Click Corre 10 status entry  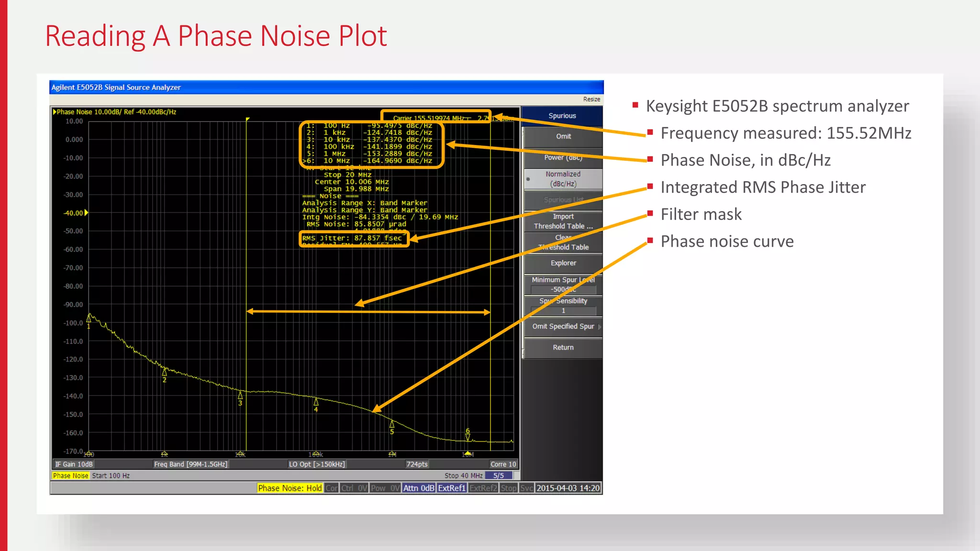(x=503, y=464)
